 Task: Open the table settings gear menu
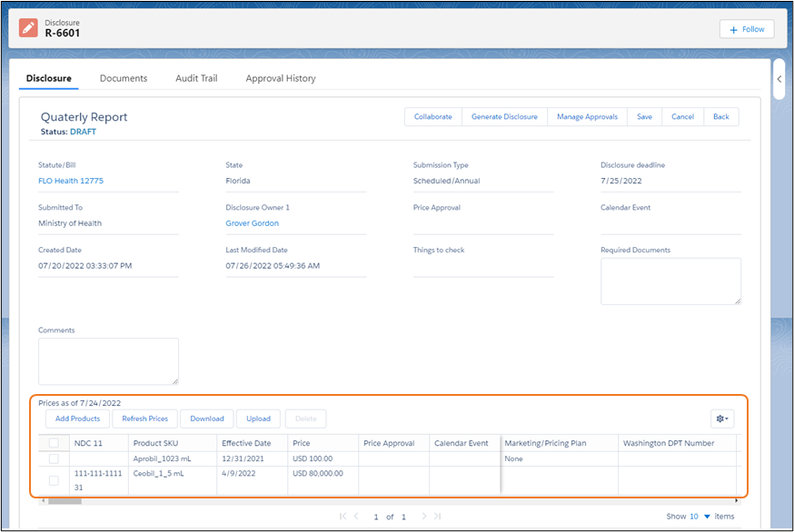(x=722, y=419)
